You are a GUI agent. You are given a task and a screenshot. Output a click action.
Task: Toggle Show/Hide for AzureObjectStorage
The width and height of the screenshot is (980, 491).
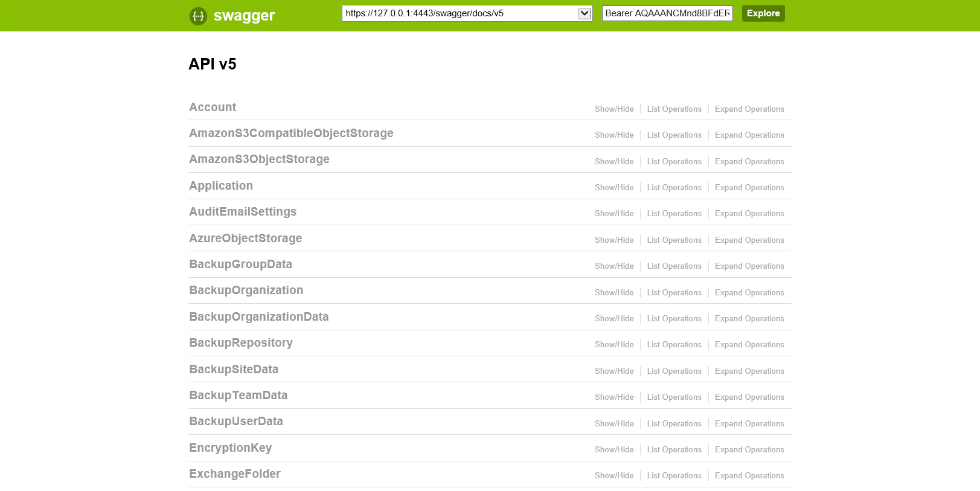point(614,240)
